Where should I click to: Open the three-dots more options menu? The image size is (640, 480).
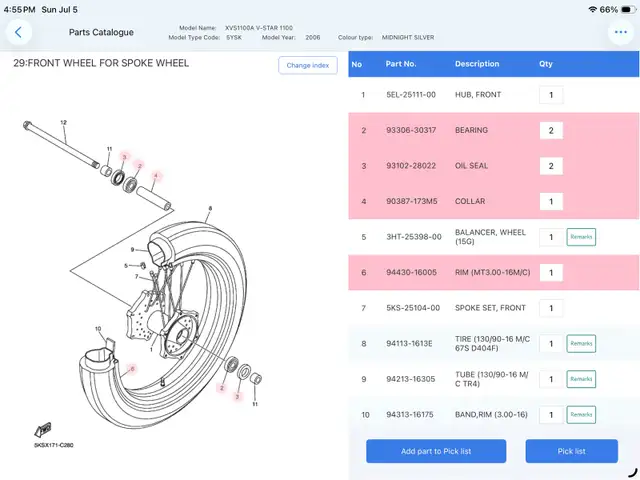621,32
